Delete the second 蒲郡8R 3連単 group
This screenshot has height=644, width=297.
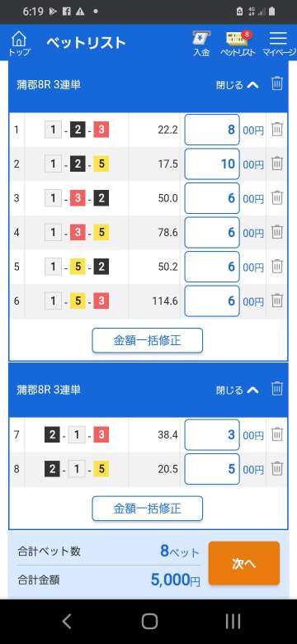pyautogui.click(x=277, y=389)
